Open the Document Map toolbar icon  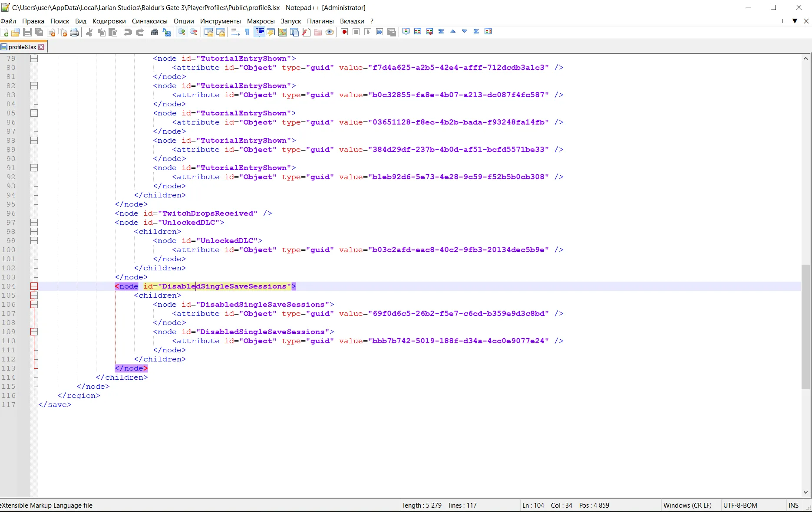(283, 32)
